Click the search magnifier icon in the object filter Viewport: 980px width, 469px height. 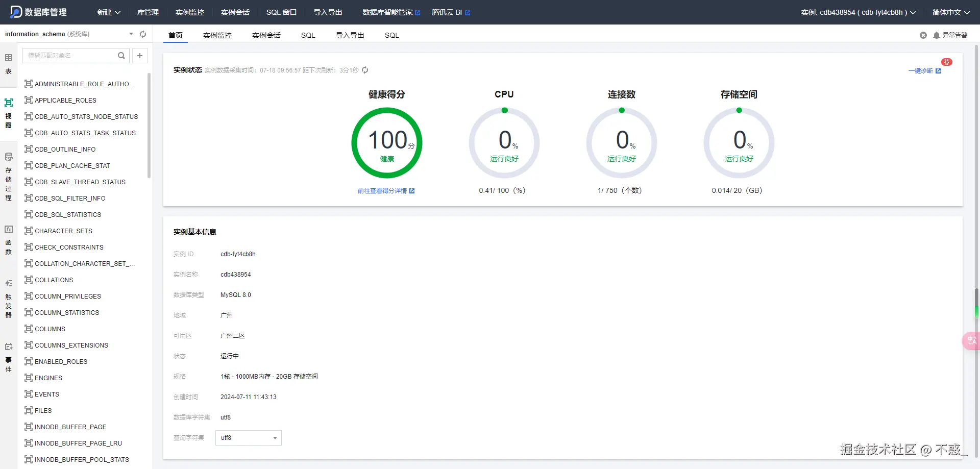(121, 56)
